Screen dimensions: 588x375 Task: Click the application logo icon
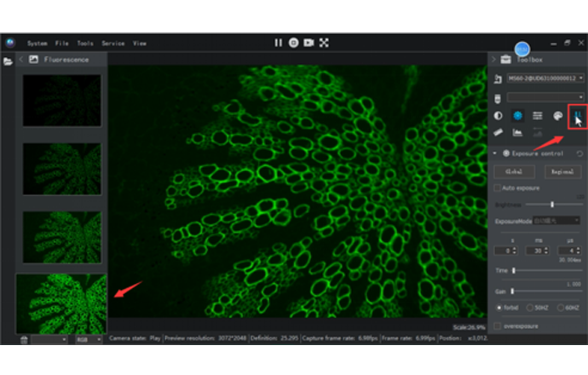tap(10, 43)
